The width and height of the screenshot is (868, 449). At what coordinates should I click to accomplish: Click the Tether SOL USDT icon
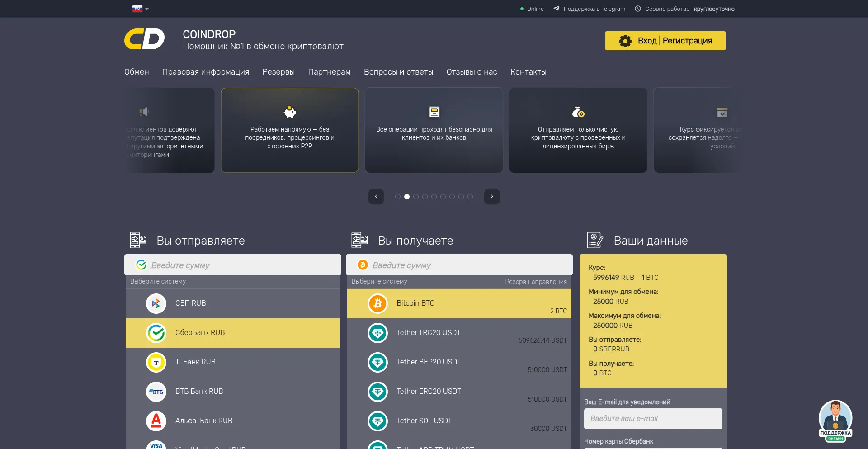(377, 421)
